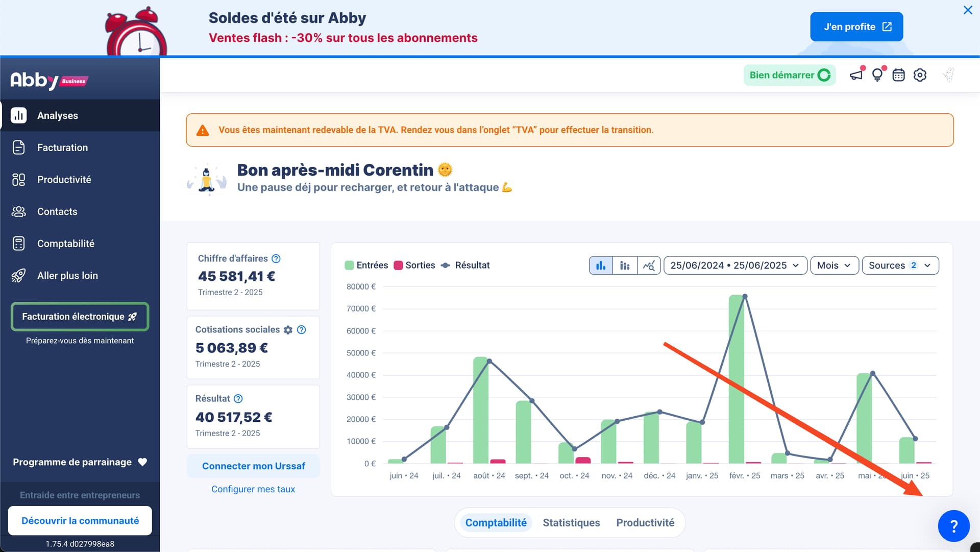
Task: Toggle Résultat series in the legend
Action: tap(465, 266)
